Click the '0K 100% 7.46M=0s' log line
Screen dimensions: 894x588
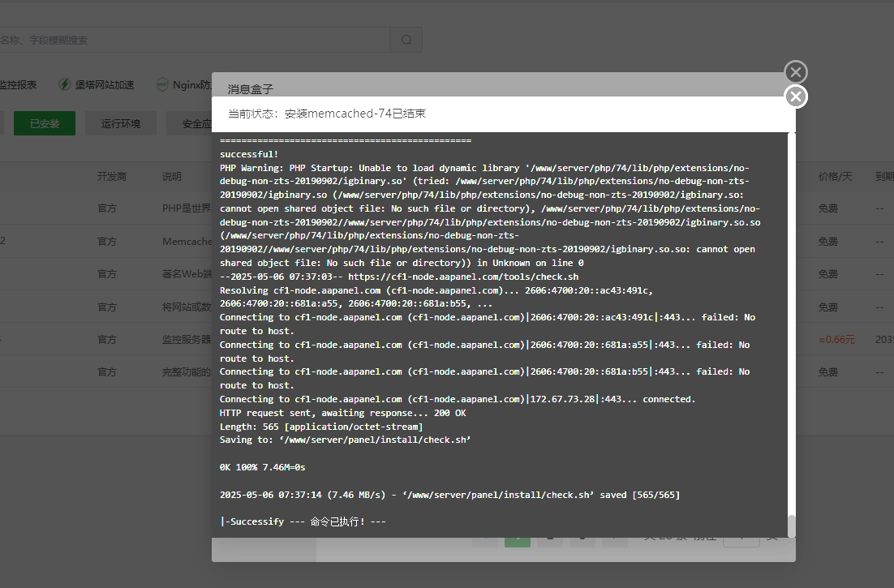tap(263, 467)
